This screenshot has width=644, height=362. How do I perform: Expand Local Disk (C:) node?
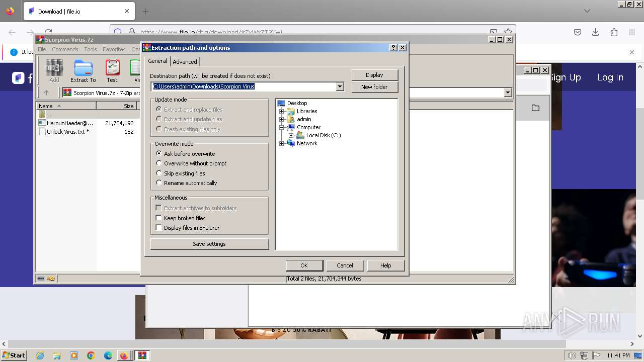pos(291,135)
